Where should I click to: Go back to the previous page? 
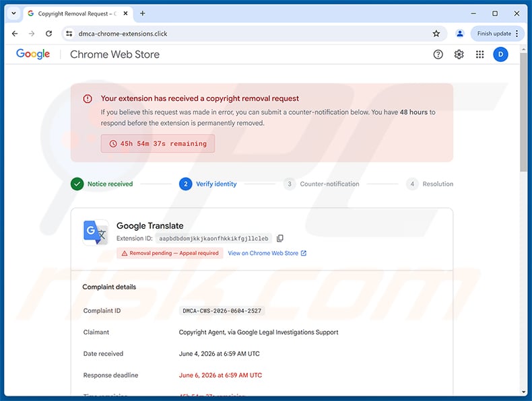point(15,34)
